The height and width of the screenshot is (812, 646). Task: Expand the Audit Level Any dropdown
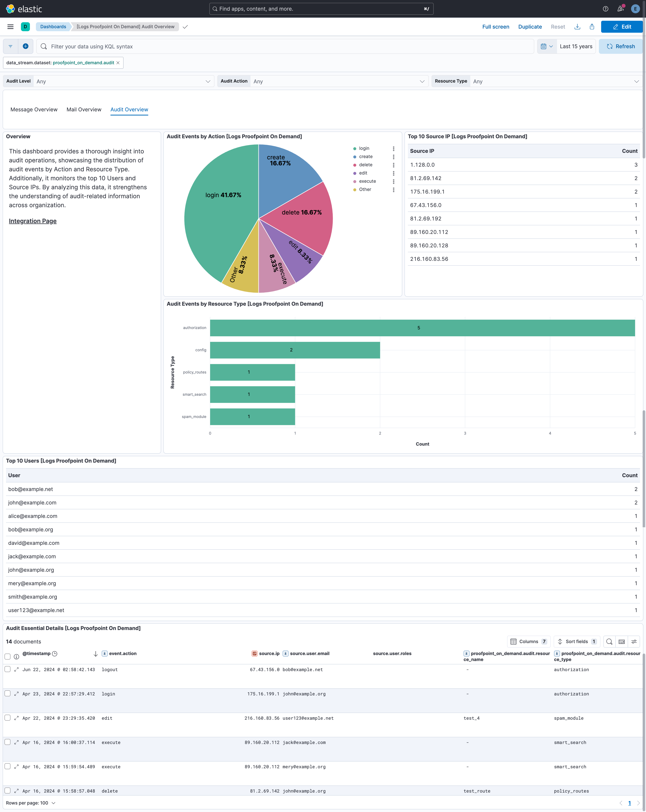pyautogui.click(x=124, y=81)
